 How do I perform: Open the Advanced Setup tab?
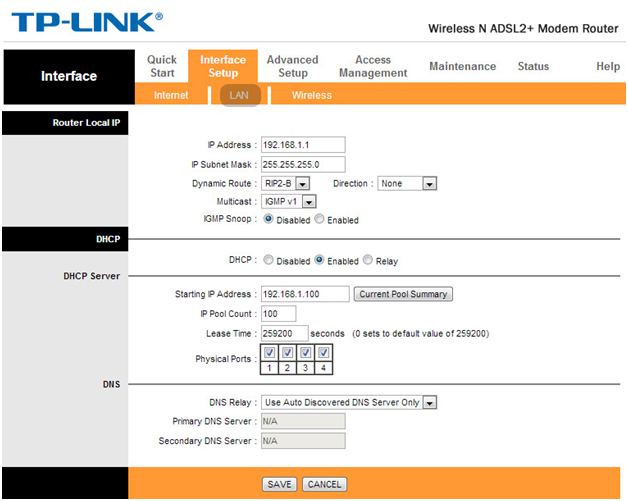pyautogui.click(x=292, y=66)
